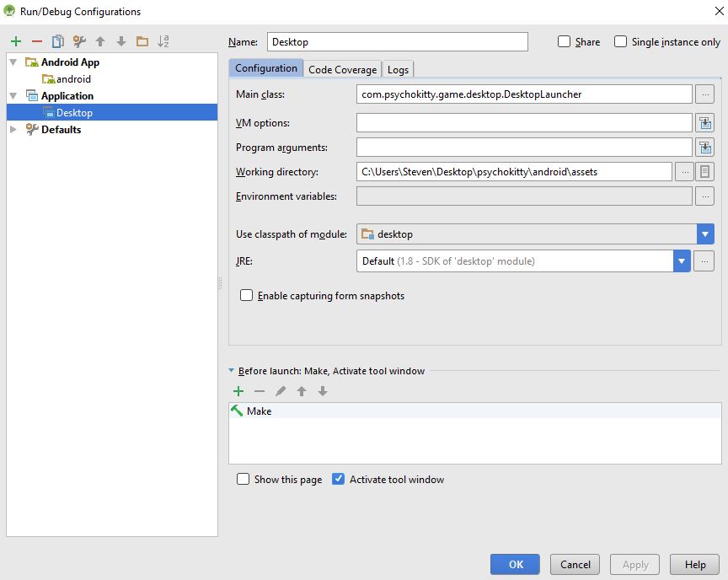Switch to the Configuration tab
This screenshot has height=580, width=728.
point(266,68)
